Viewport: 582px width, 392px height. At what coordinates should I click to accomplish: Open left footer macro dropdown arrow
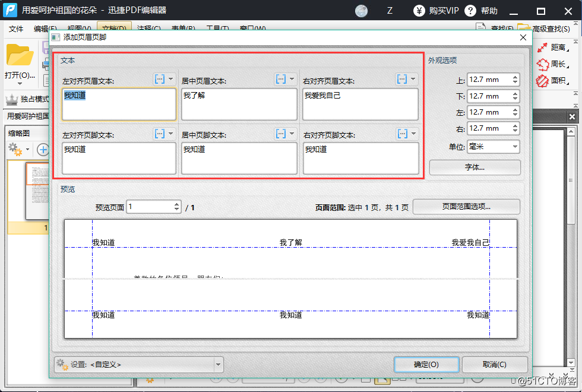[x=171, y=134]
